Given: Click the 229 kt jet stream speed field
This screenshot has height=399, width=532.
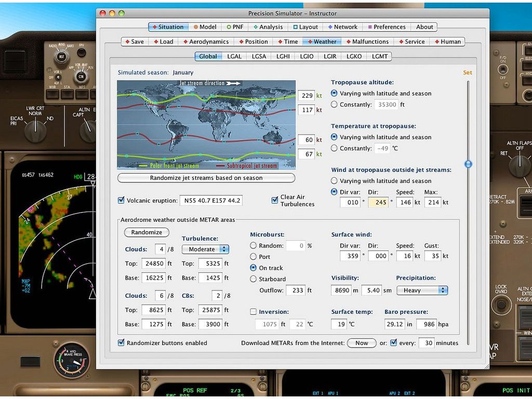Looking at the screenshot, I should [306, 96].
